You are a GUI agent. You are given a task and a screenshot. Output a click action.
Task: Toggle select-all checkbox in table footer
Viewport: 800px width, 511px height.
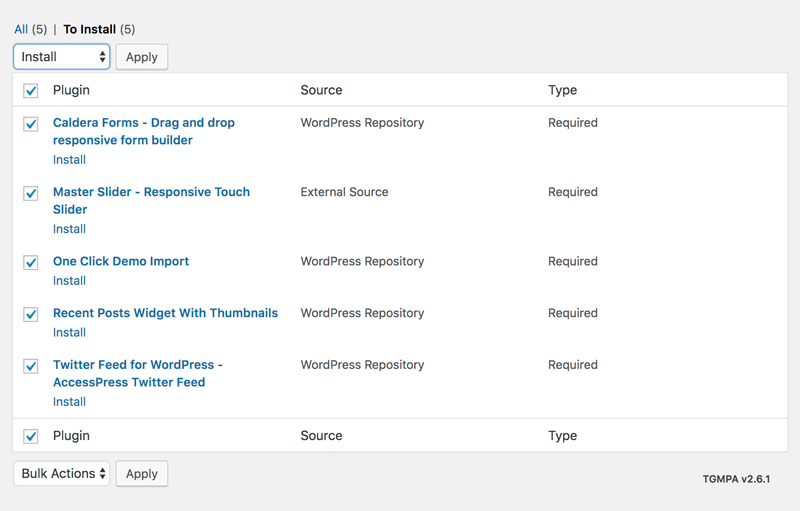31,437
